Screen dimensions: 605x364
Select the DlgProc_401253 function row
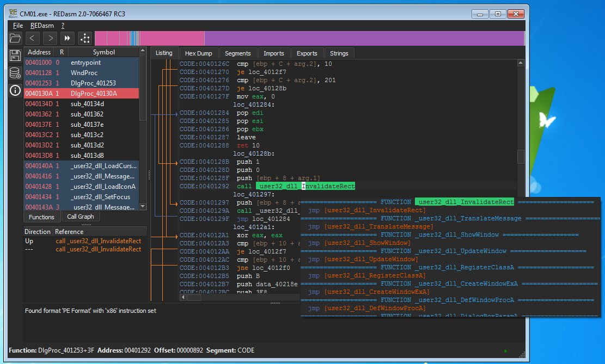[x=82, y=83]
